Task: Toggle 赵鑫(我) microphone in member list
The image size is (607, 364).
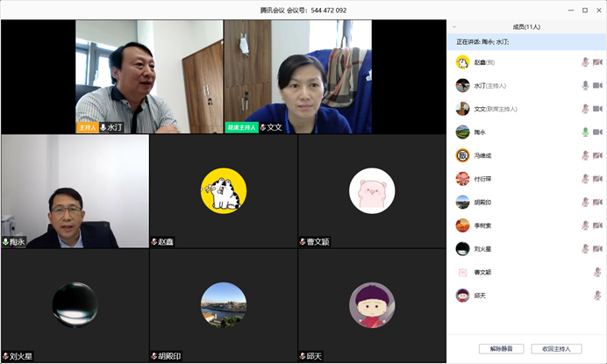Action: pyautogui.click(x=585, y=62)
